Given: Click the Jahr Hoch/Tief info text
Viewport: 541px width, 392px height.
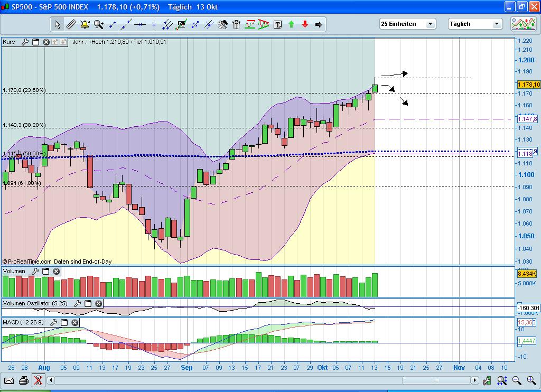Looking at the screenshot, I should (x=119, y=42).
